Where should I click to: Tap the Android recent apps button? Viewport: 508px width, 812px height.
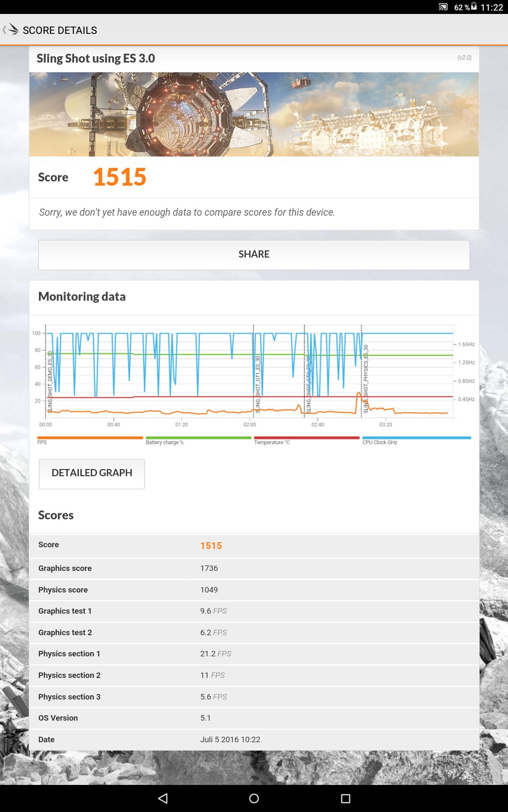(x=345, y=798)
